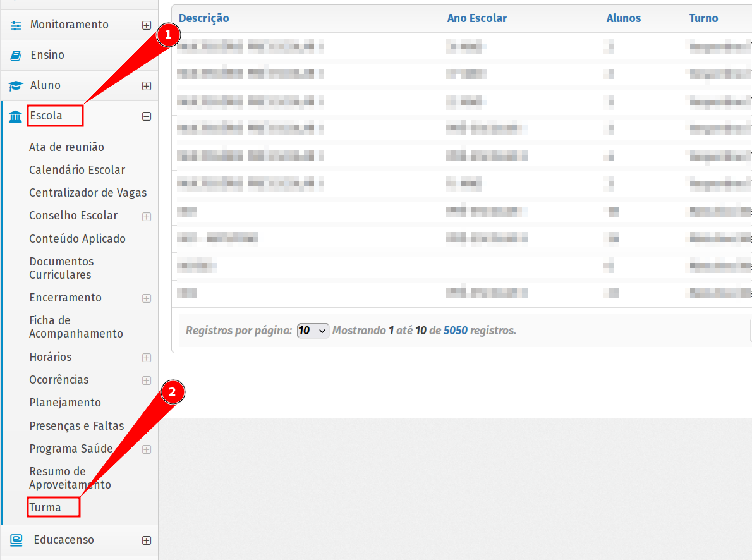Open Turma in the Escola menu

pyautogui.click(x=45, y=508)
